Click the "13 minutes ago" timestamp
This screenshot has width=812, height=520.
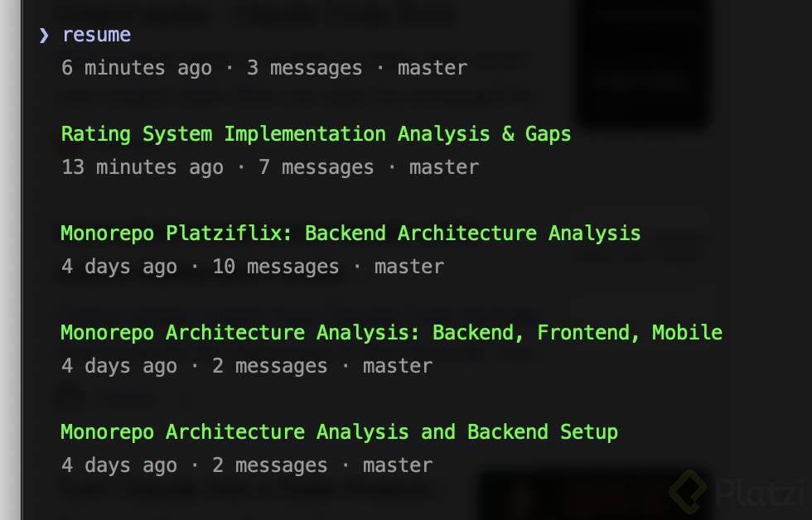(x=143, y=167)
